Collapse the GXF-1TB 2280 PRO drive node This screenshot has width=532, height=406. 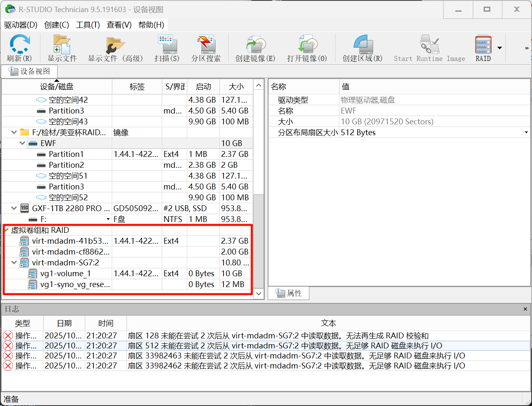[x=14, y=208]
